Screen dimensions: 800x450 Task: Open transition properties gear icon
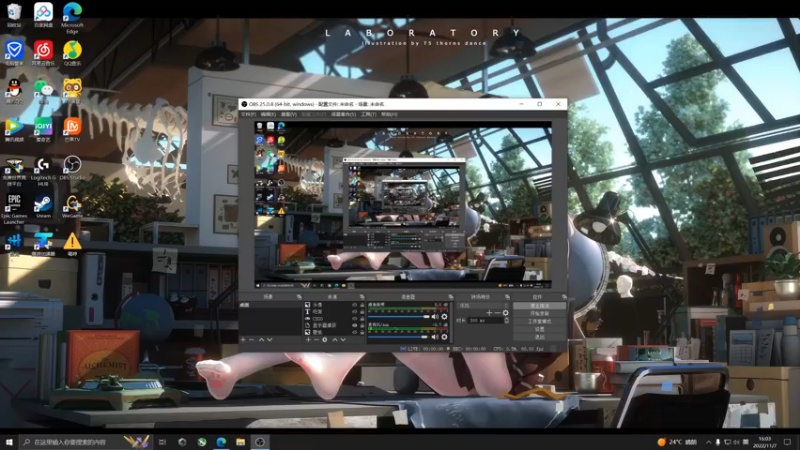point(506,313)
